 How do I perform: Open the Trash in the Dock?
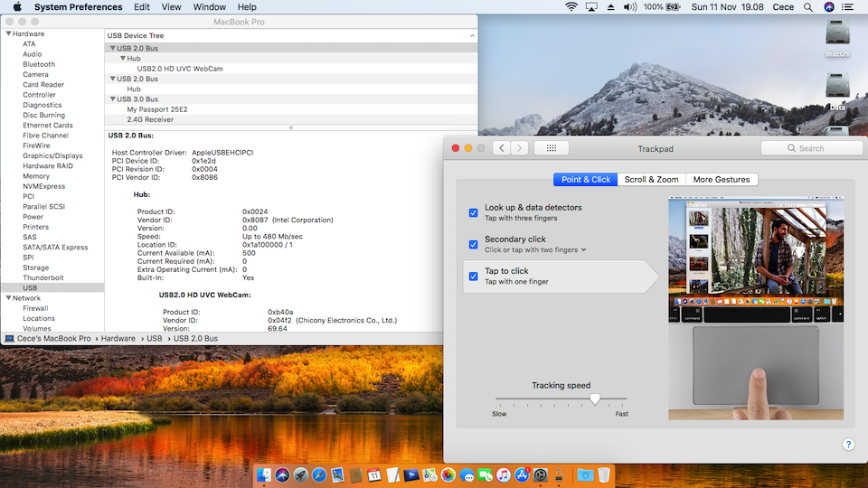604,474
